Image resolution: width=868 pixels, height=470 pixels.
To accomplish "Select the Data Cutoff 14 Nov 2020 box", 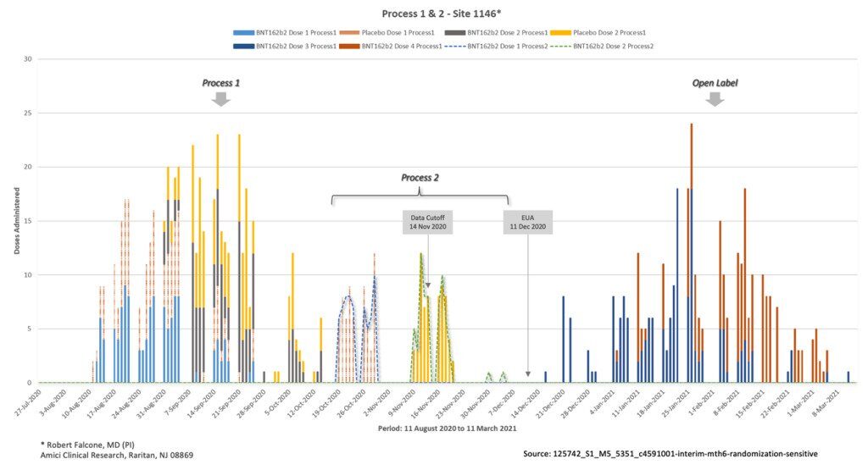I will (x=427, y=222).
